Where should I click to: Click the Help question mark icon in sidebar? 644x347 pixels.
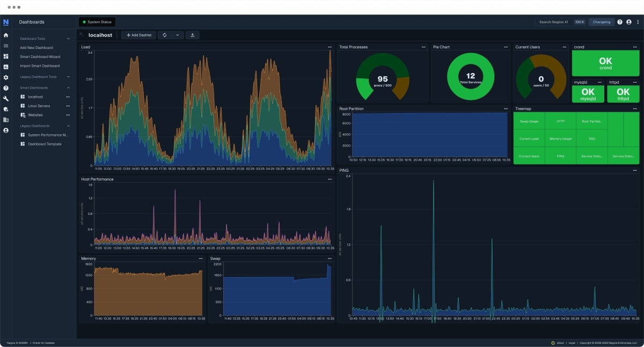5,88
